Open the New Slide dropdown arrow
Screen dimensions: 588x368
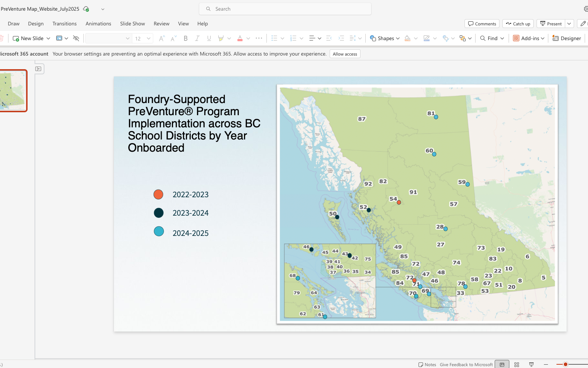(x=48, y=38)
